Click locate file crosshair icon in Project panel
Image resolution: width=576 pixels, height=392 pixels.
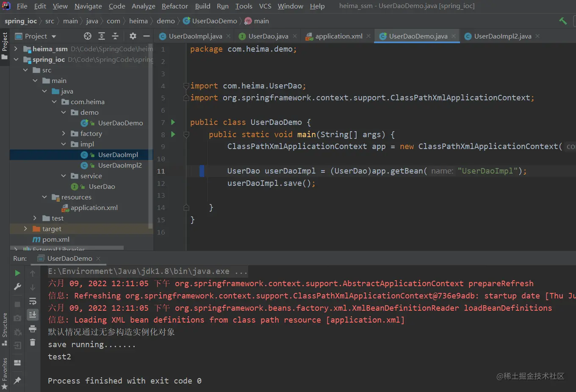[x=88, y=36]
